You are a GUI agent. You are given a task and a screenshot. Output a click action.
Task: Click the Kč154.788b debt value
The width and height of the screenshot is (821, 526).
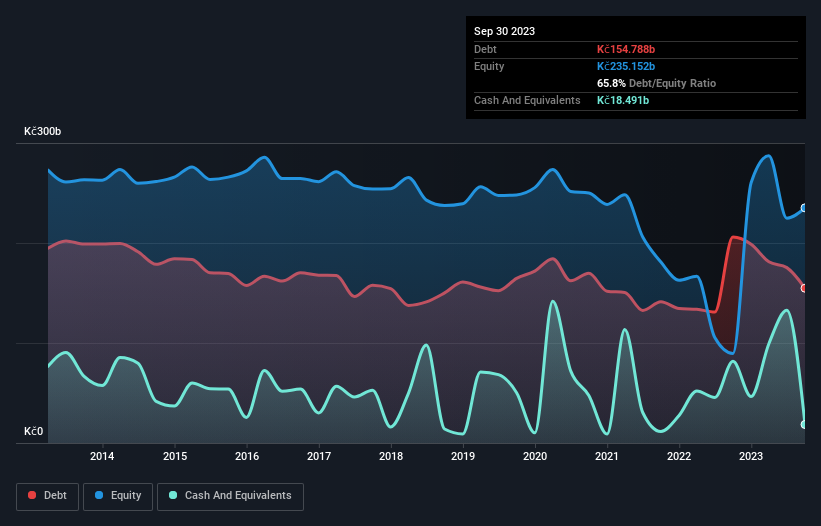(x=626, y=49)
